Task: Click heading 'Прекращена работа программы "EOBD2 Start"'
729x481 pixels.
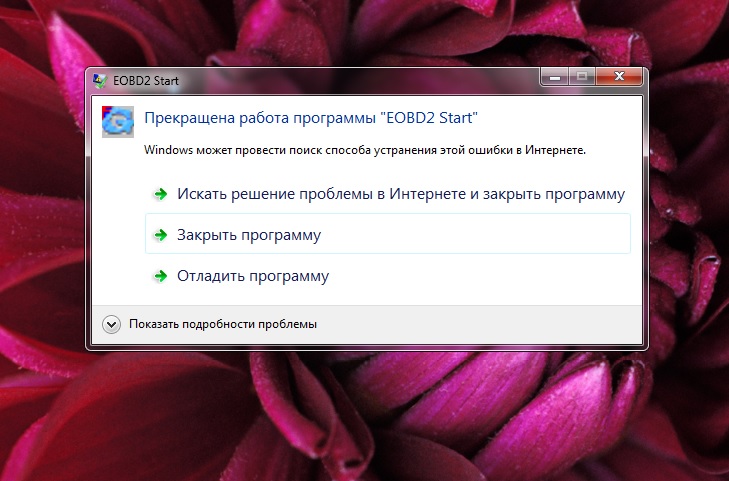Action: pyautogui.click(x=311, y=118)
